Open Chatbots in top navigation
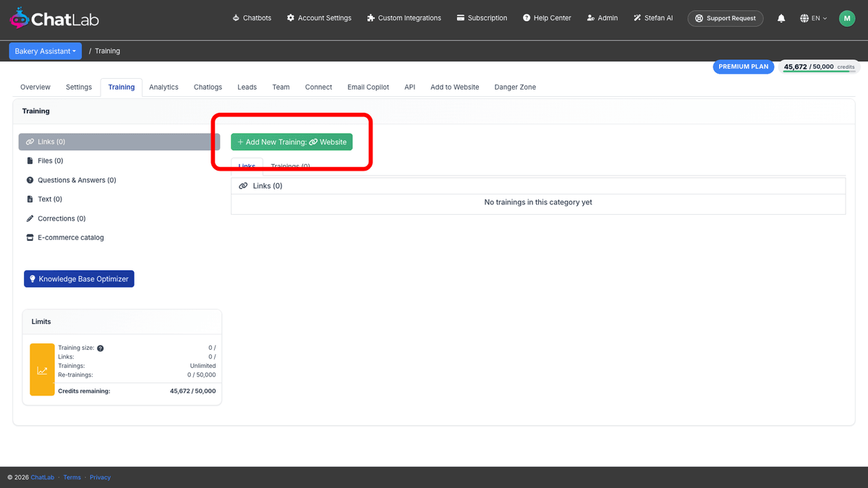 tap(252, 18)
